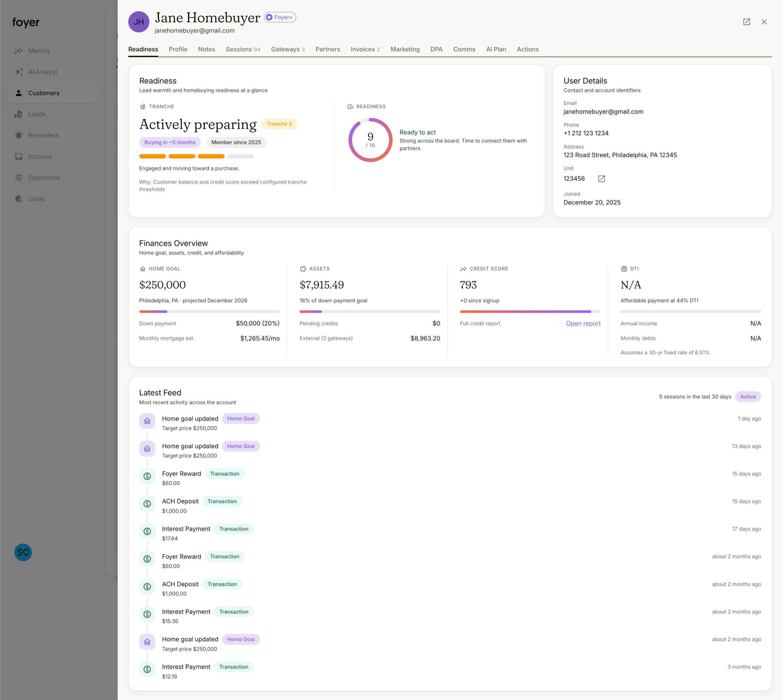Switch to the Partners tab
Screen dimensions: 783x700
pyautogui.click(x=328, y=49)
